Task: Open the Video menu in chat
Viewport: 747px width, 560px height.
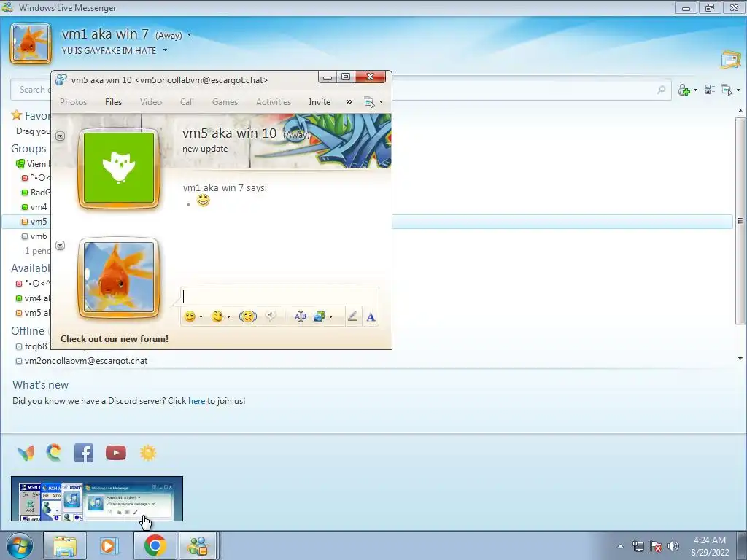Action: coord(151,102)
